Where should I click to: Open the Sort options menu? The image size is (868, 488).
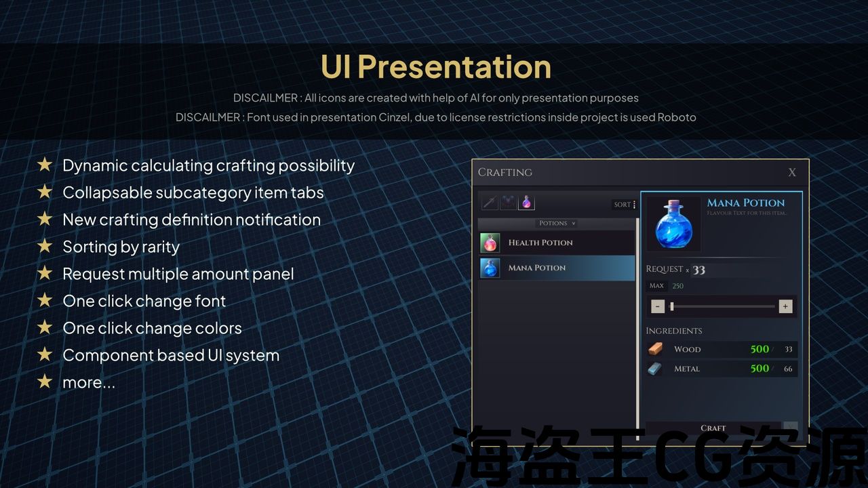point(625,205)
